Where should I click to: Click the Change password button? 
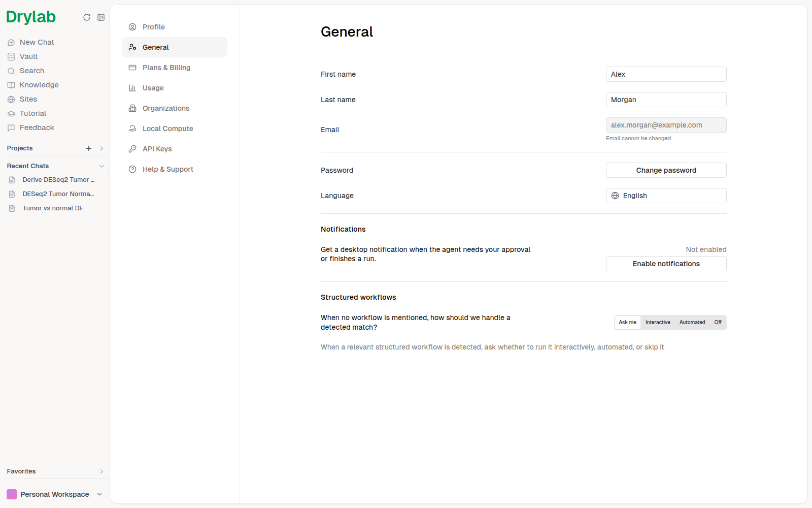666,170
